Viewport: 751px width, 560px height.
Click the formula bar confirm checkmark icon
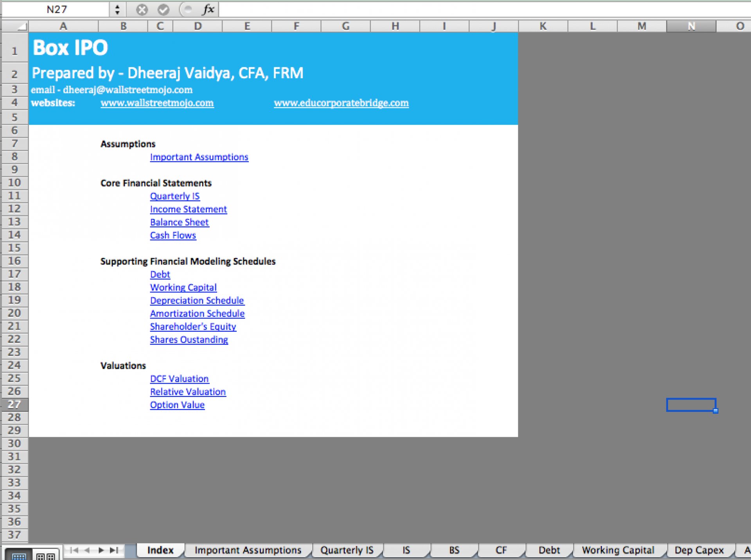(163, 9)
